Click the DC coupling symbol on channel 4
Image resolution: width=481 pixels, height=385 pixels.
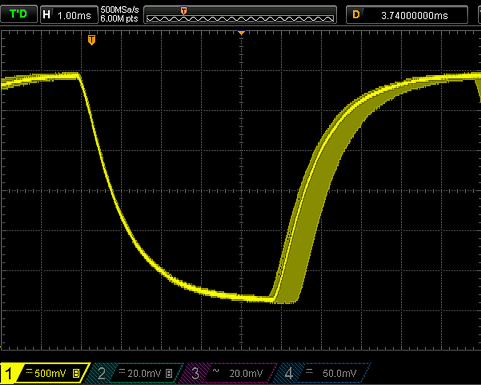pyautogui.click(x=309, y=371)
